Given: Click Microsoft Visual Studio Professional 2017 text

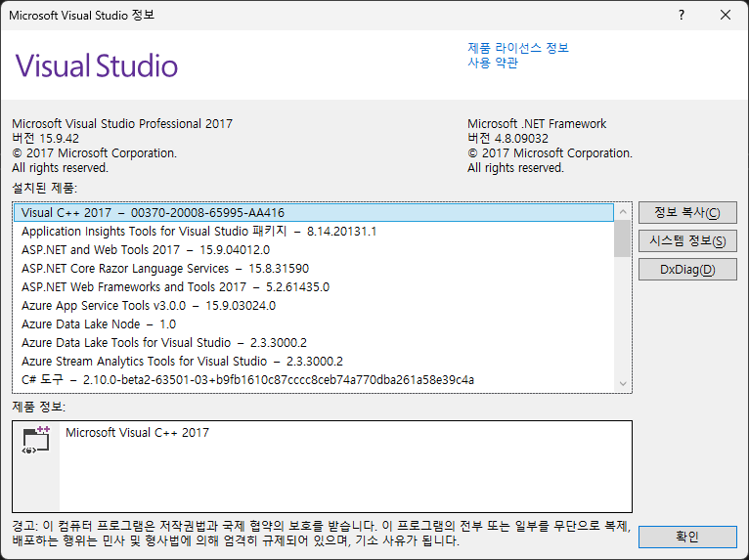Looking at the screenshot, I should pos(122,124).
